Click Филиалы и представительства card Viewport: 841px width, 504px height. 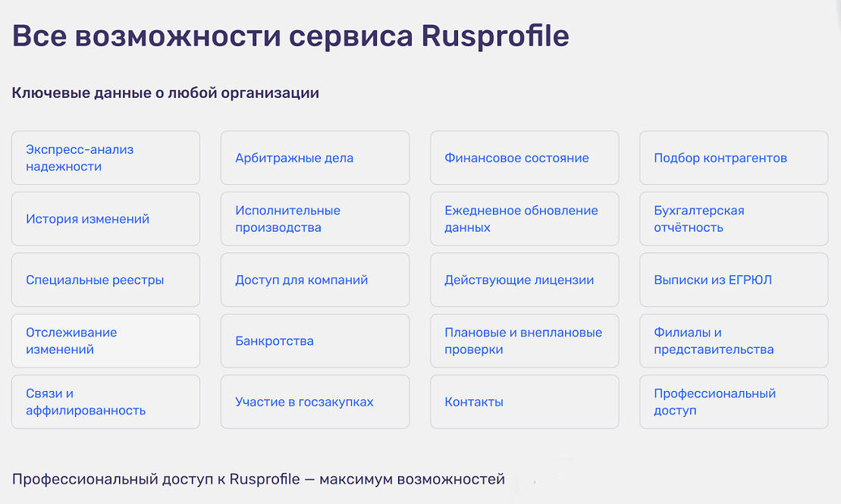[x=734, y=340]
